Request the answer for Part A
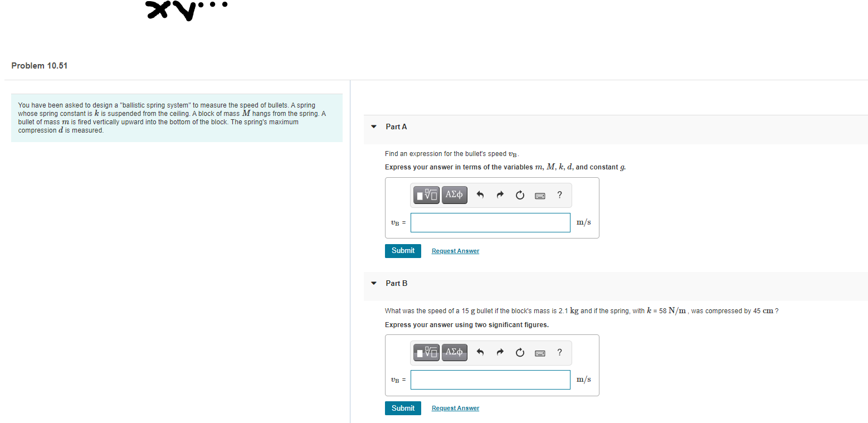The image size is (868, 423). (455, 251)
